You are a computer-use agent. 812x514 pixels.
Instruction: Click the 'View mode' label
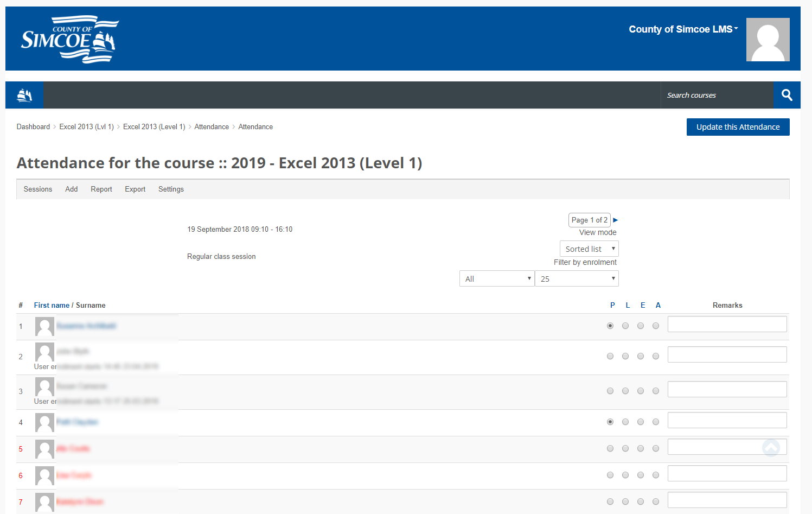point(598,232)
